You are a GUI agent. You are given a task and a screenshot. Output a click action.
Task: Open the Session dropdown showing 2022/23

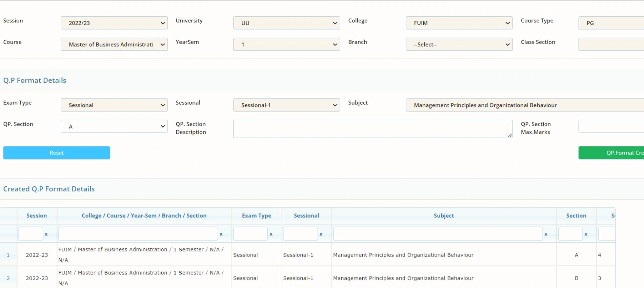[x=114, y=23]
